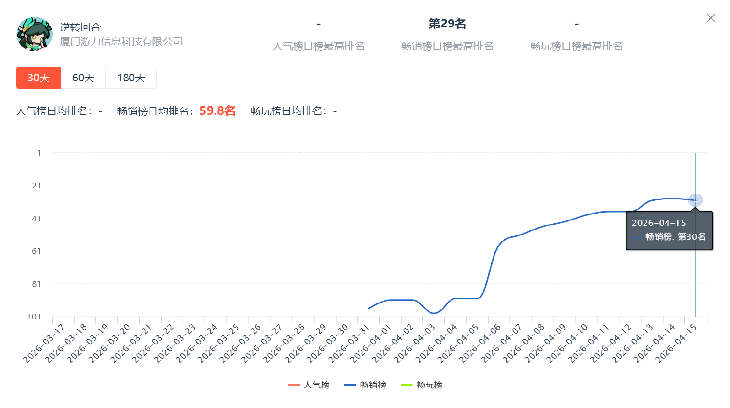Click the 2026-04-06 date label on the axis
730x408 pixels.
(481, 344)
